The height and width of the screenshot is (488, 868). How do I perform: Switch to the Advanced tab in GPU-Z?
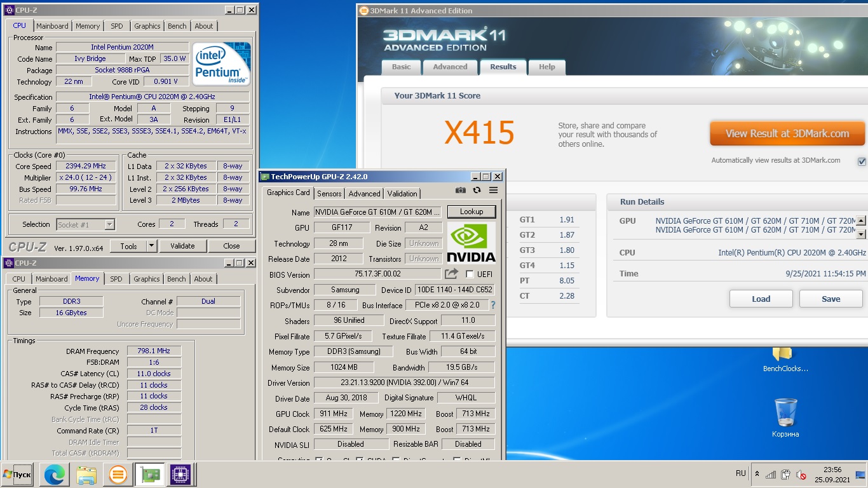365,194
